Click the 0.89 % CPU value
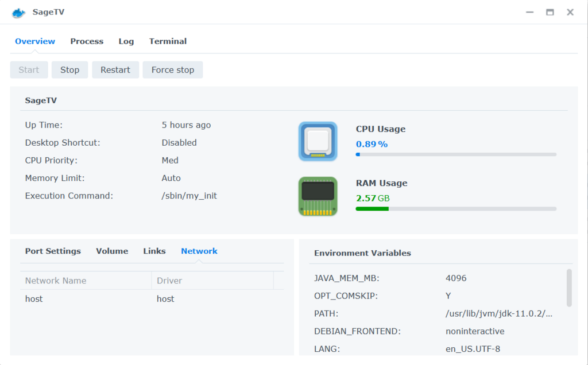Screen dimensions: 588x365 372,144
